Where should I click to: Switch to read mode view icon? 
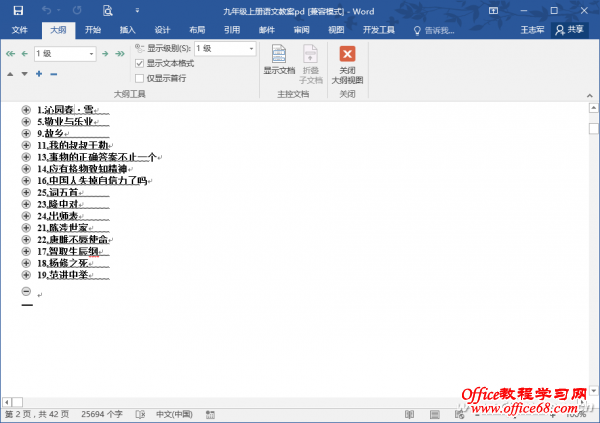click(409, 415)
